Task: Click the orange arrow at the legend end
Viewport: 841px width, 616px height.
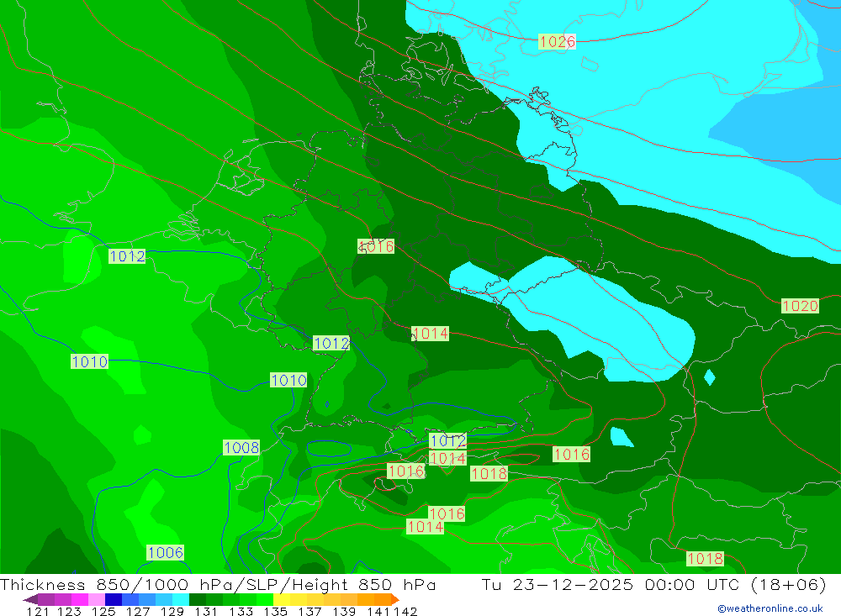Action: pos(395,599)
